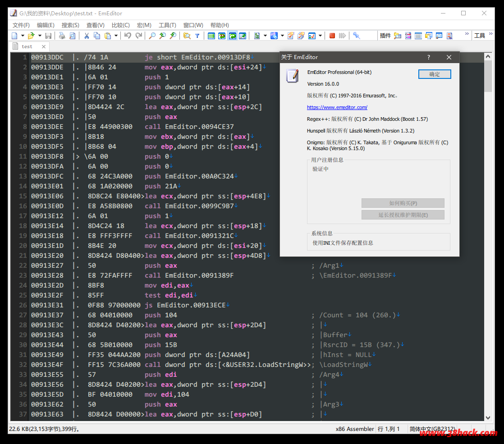
Task: Click the Properties for all configurations icon
Action: [301, 36]
